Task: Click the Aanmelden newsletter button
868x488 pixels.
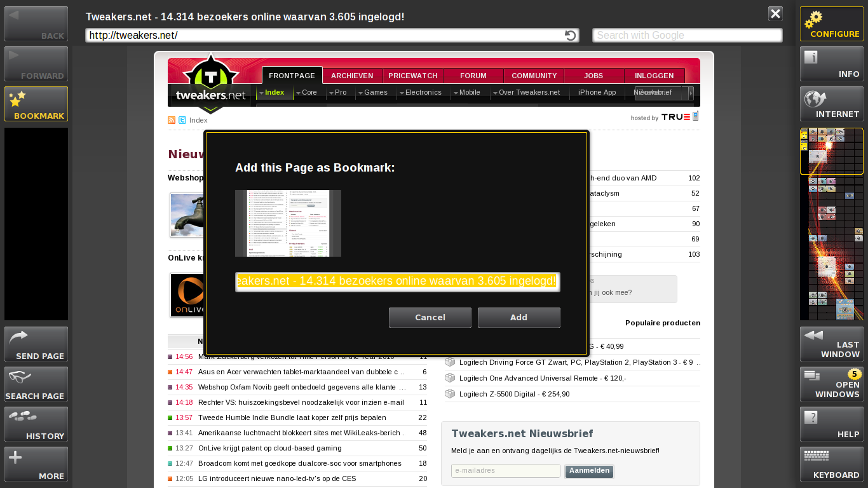Action: (x=589, y=471)
